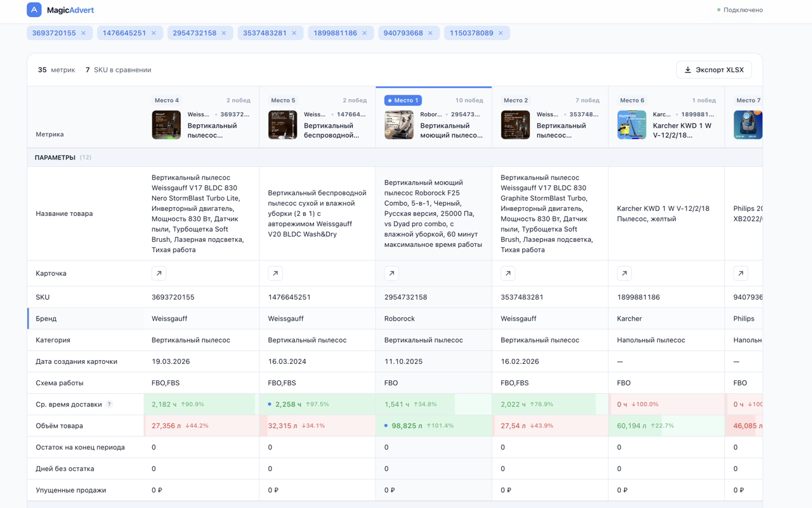Click help icon next to Ср. время доставки

point(109,404)
